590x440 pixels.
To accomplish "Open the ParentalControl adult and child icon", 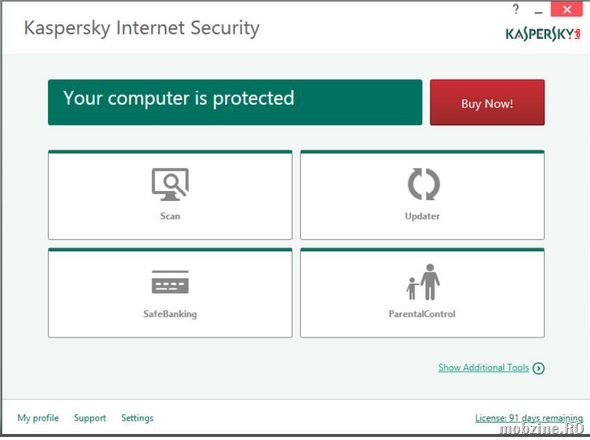I will coord(423,282).
